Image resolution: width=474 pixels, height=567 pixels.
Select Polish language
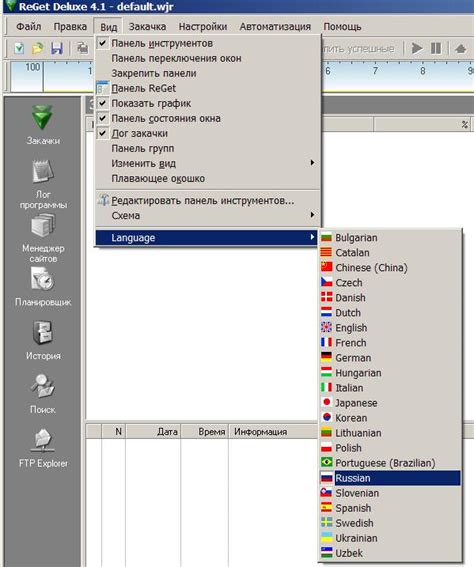click(390, 448)
